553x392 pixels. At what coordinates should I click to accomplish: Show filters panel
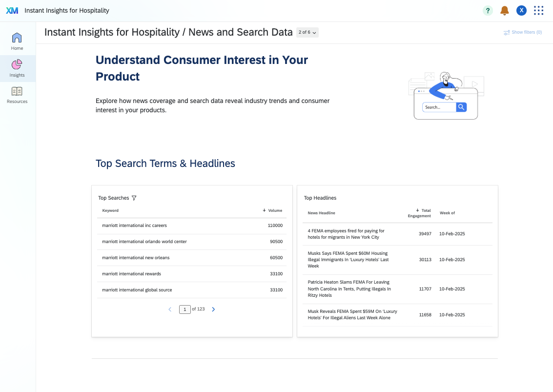click(523, 33)
